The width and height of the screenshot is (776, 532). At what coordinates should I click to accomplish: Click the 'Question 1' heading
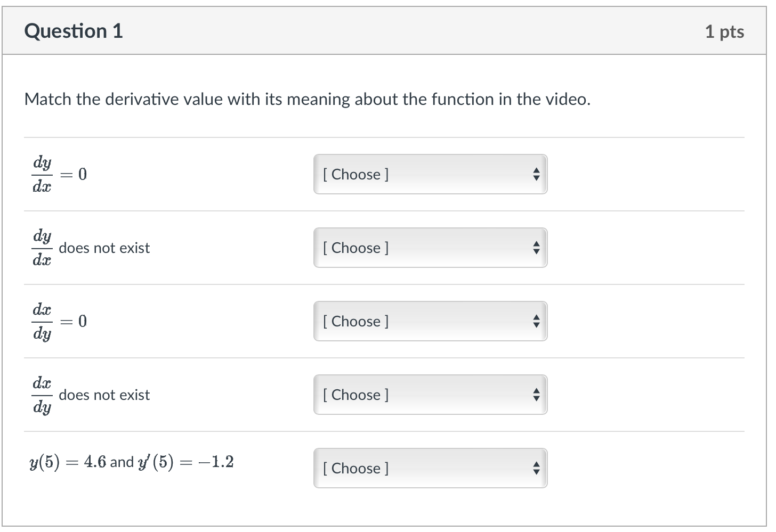[74, 31]
